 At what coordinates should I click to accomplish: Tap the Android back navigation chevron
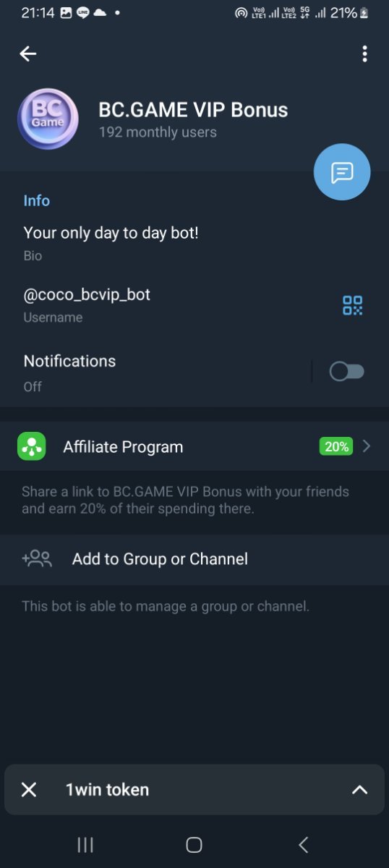coord(304,844)
